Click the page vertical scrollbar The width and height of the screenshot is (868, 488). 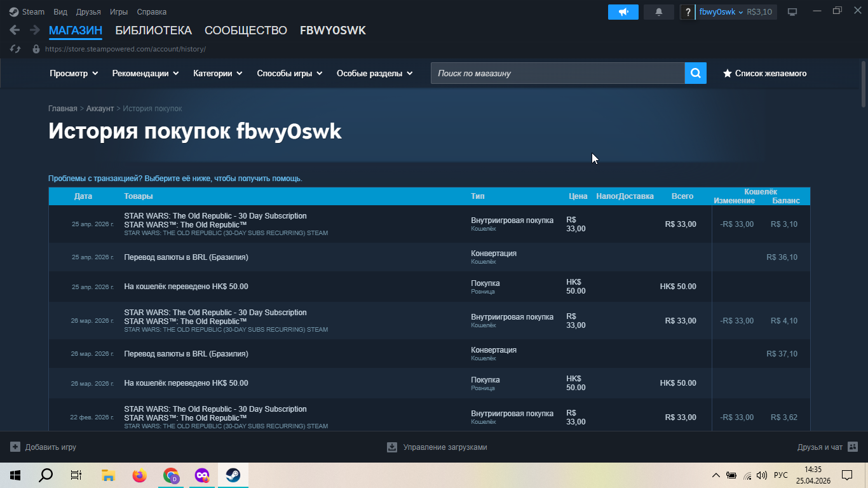[864, 85]
